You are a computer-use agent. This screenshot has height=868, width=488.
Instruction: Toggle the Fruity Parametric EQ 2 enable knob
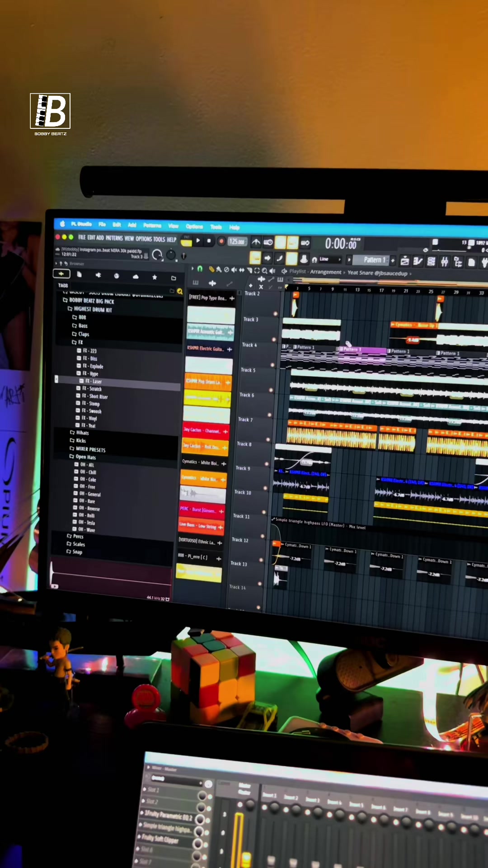[199, 820]
